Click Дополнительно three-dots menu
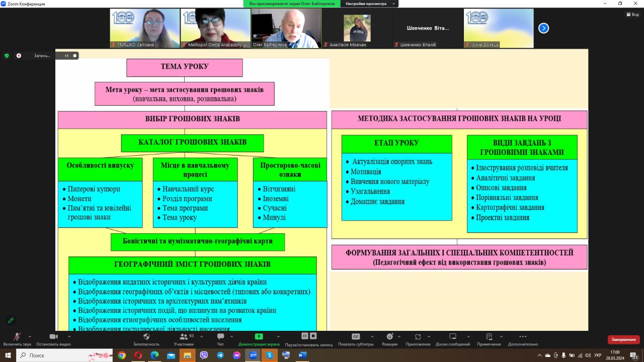644x362 pixels. pos(523,337)
